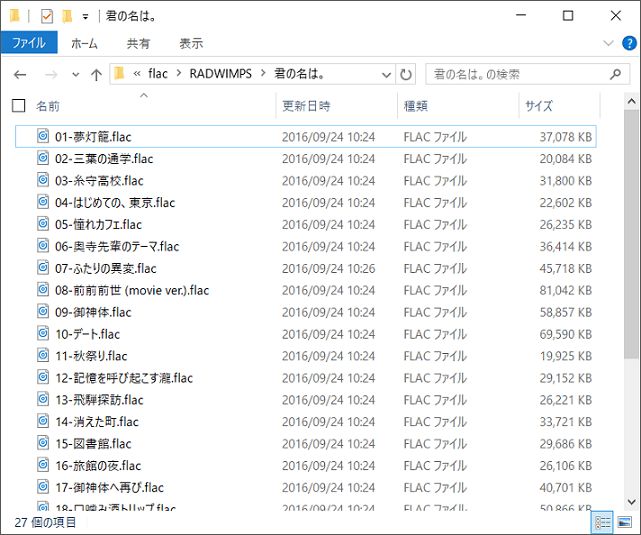Screen dimensions: 641x535
Task: Click the file icon of 14-消えた町.flac
Action: pyautogui.click(x=43, y=421)
